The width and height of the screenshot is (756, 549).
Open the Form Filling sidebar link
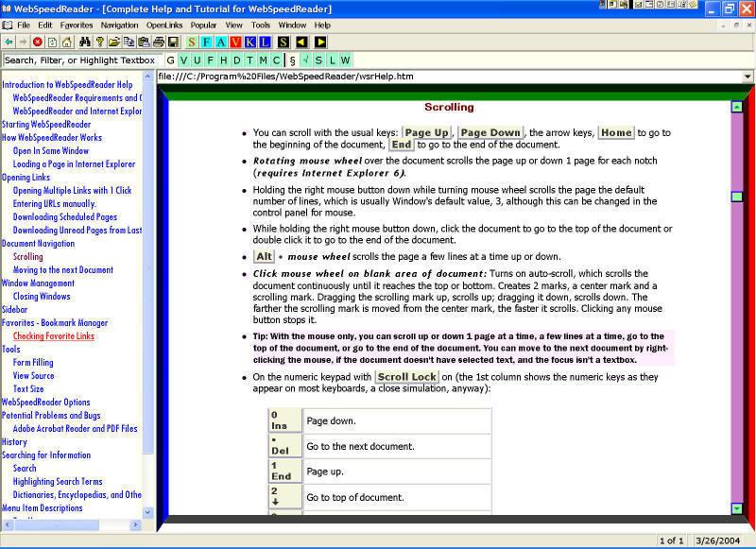pos(33,363)
